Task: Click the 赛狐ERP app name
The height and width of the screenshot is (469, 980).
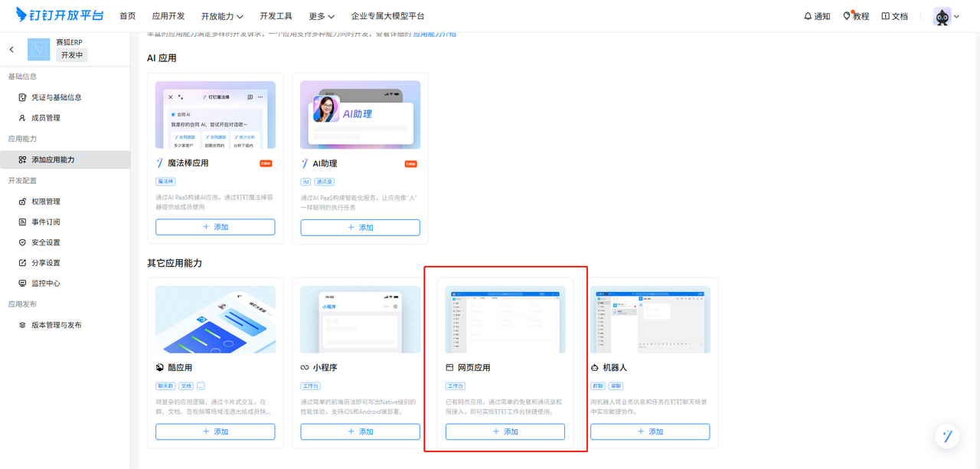Action: 69,42
